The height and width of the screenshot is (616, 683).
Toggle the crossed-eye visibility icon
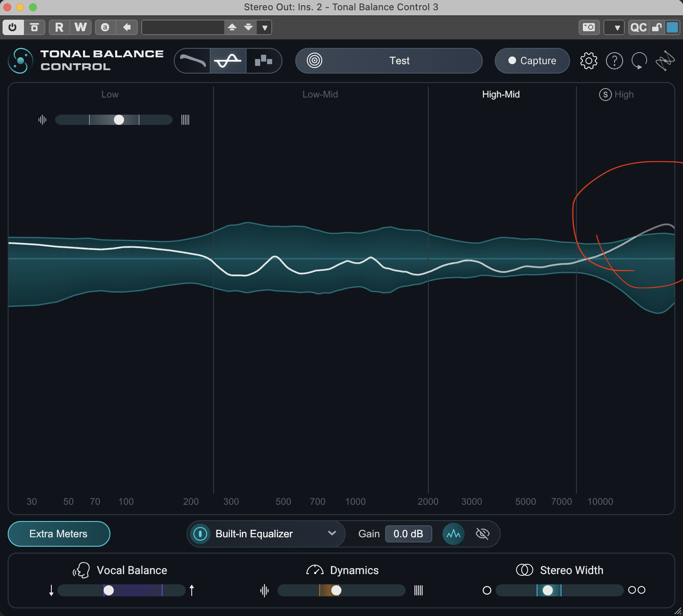[482, 534]
